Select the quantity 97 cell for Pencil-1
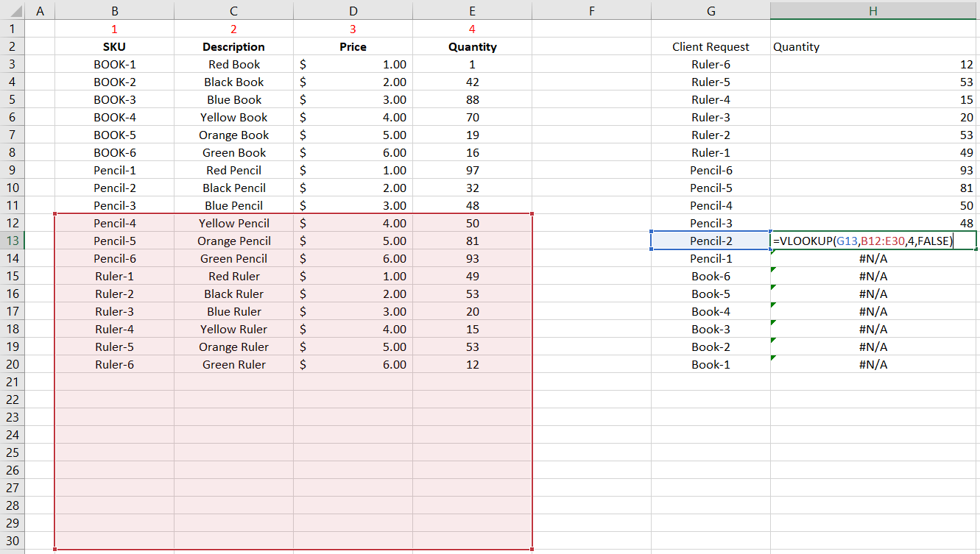Image resolution: width=980 pixels, height=554 pixels. 472,170
